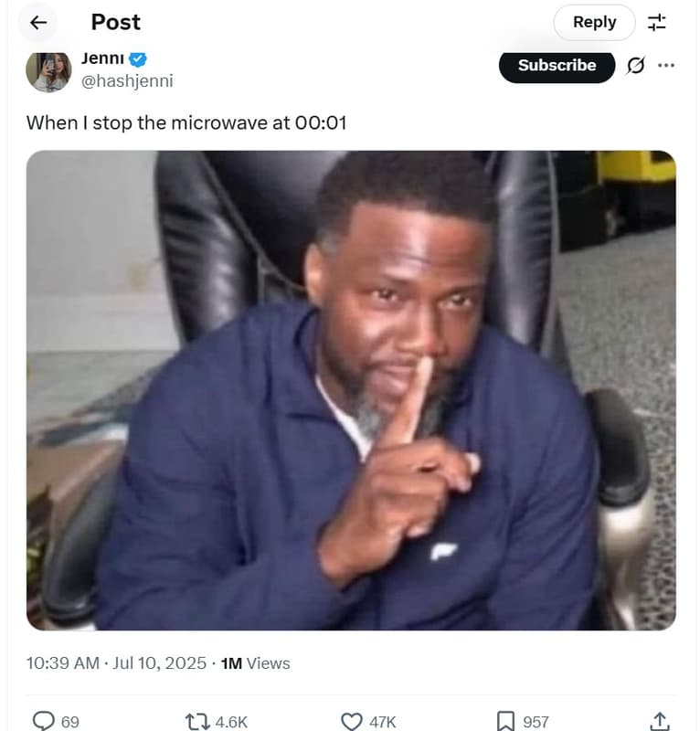Open Jenni's profile picture
This screenshot has width=700, height=731.
[x=48, y=71]
